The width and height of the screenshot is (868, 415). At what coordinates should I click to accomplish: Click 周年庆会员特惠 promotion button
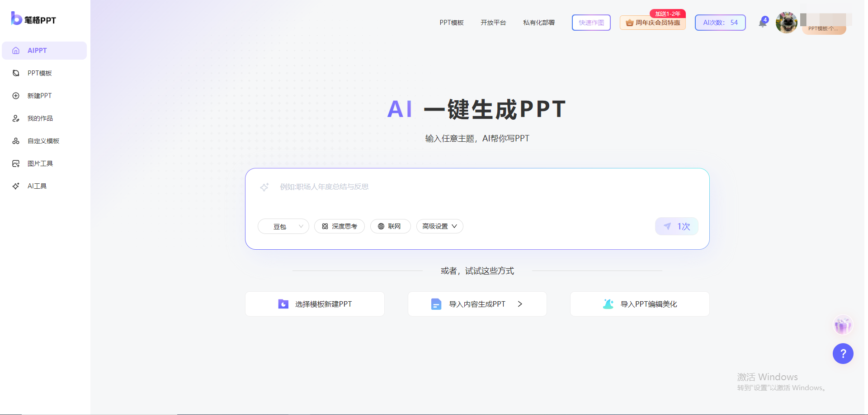pyautogui.click(x=652, y=23)
